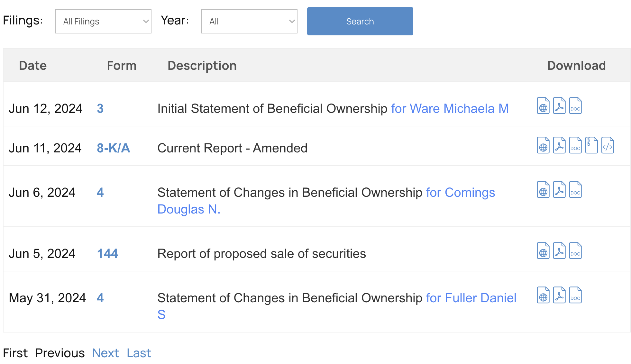The image size is (631, 364).
Task: Download DOC of Jun 6 Form 4
Action: [575, 190]
